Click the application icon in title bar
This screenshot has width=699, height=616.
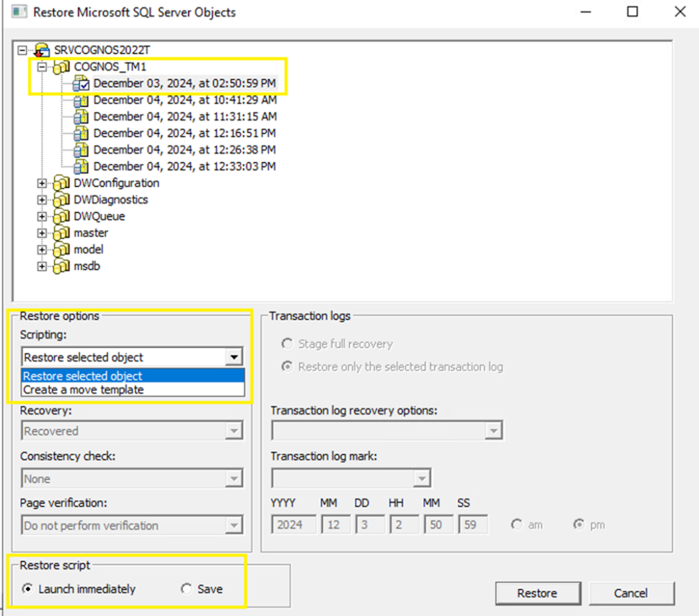pyautogui.click(x=19, y=12)
